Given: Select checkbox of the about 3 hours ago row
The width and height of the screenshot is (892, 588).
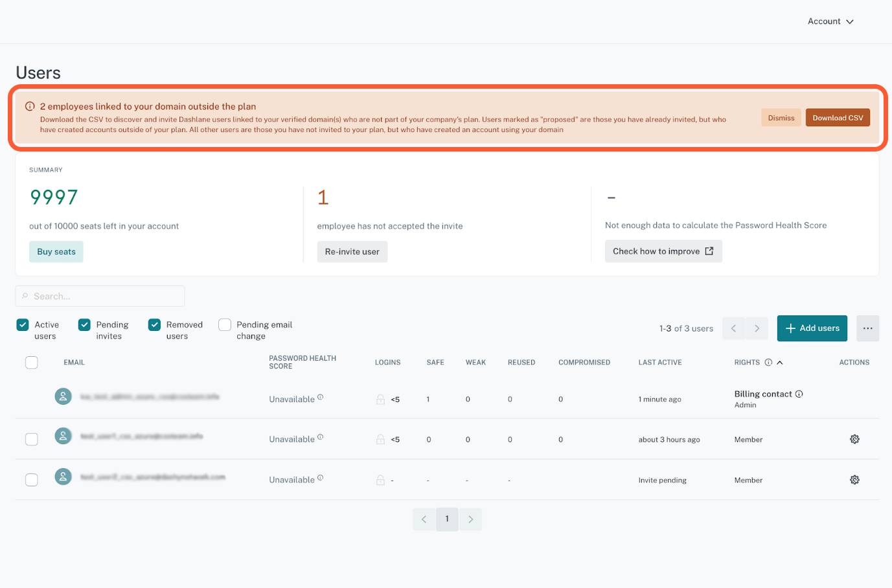Looking at the screenshot, I should (x=31, y=439).
